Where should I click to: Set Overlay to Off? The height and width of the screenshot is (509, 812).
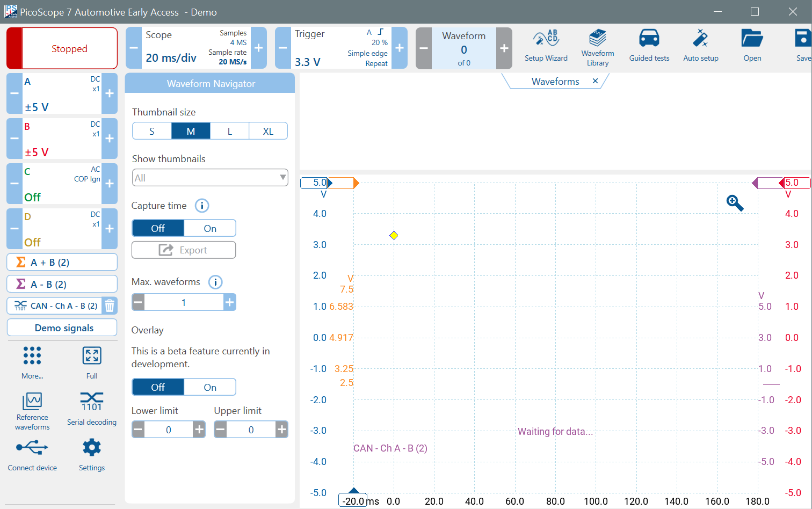(158, 387)
